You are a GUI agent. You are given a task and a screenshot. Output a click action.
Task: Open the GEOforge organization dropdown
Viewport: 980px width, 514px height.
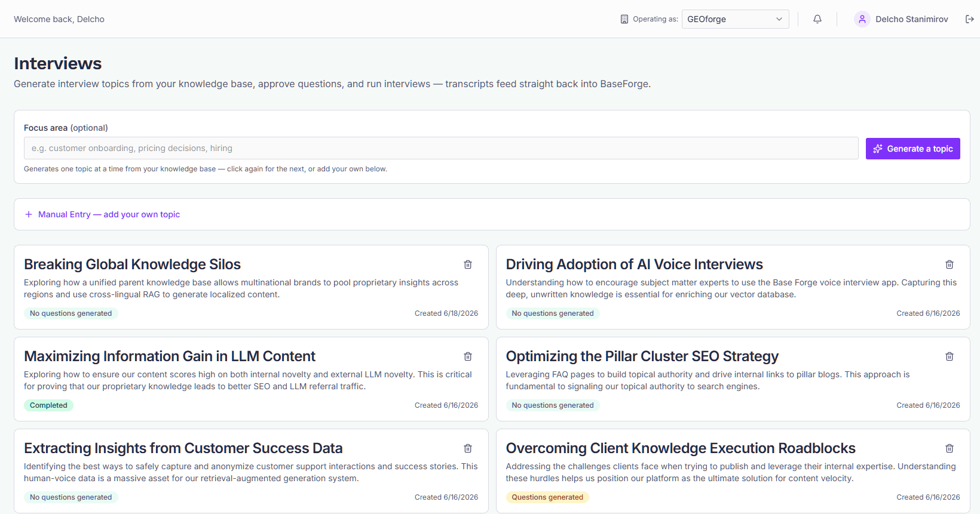pos(736,19)
